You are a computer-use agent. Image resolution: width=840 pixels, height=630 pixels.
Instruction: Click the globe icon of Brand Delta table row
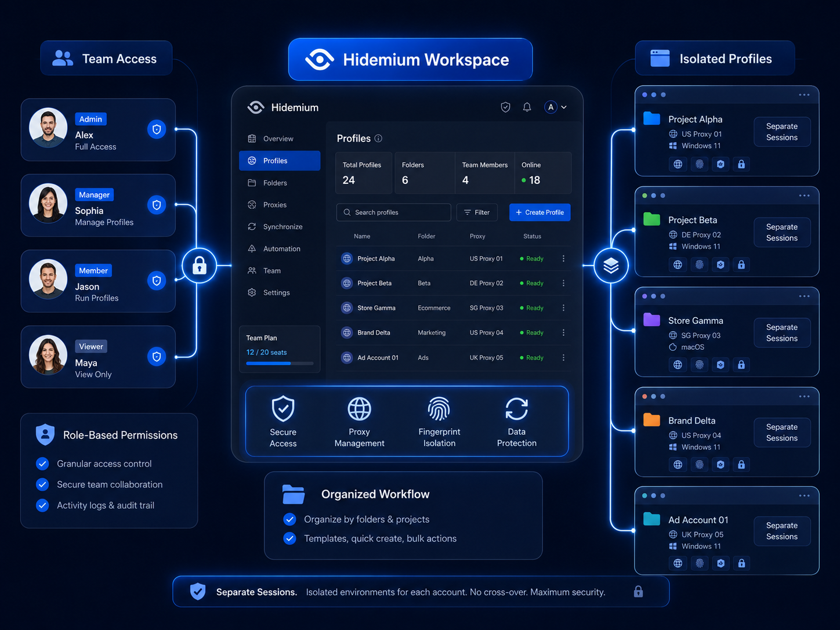click(x=347, y=332)
